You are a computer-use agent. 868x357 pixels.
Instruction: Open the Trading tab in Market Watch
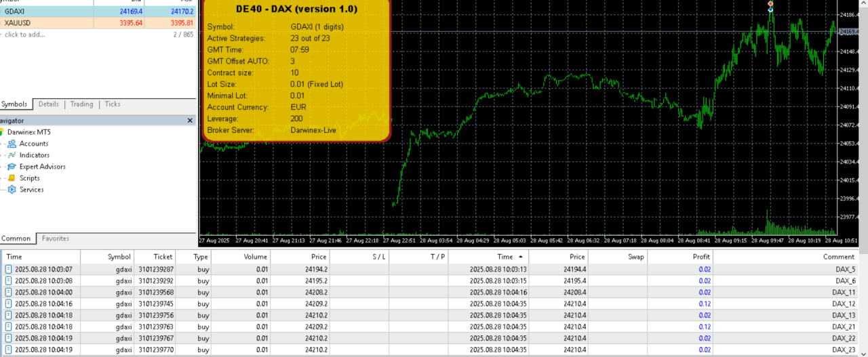pos(81,104)
